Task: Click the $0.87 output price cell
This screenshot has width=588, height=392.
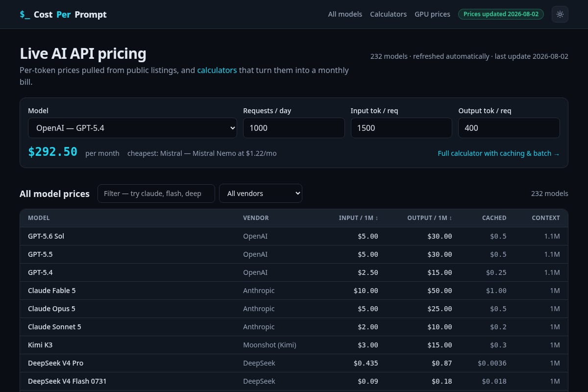Action: pyautogui.click(x=441, y=363)
